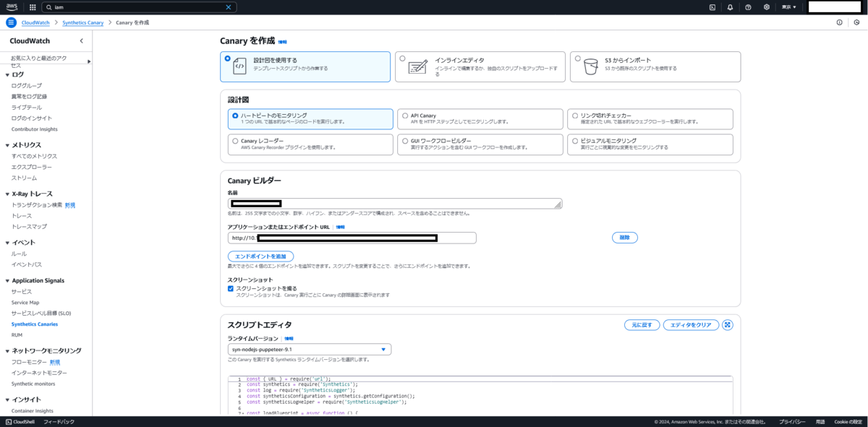Viewport: 868px width, 427px height.
Task: Collapse the インサイト sidebar section
Action: click(x=7, y=400)
